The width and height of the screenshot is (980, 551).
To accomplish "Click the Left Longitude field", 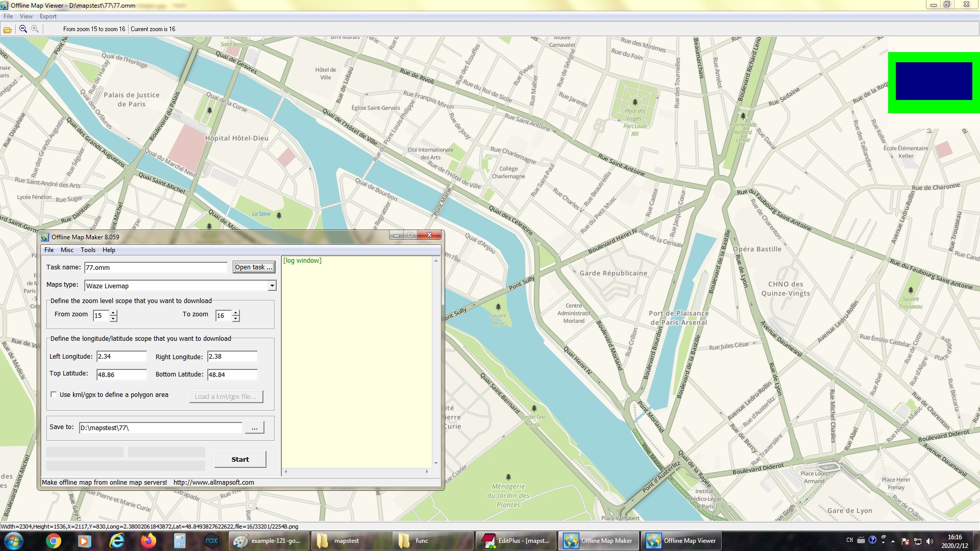I will coord(121,357).
